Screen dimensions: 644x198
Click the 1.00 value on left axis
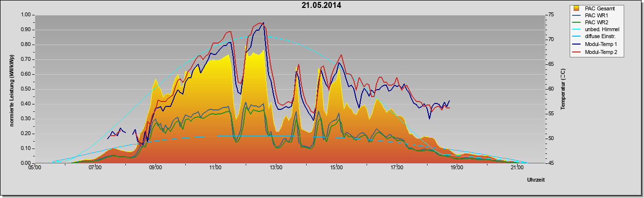click(x=26, y=14)
